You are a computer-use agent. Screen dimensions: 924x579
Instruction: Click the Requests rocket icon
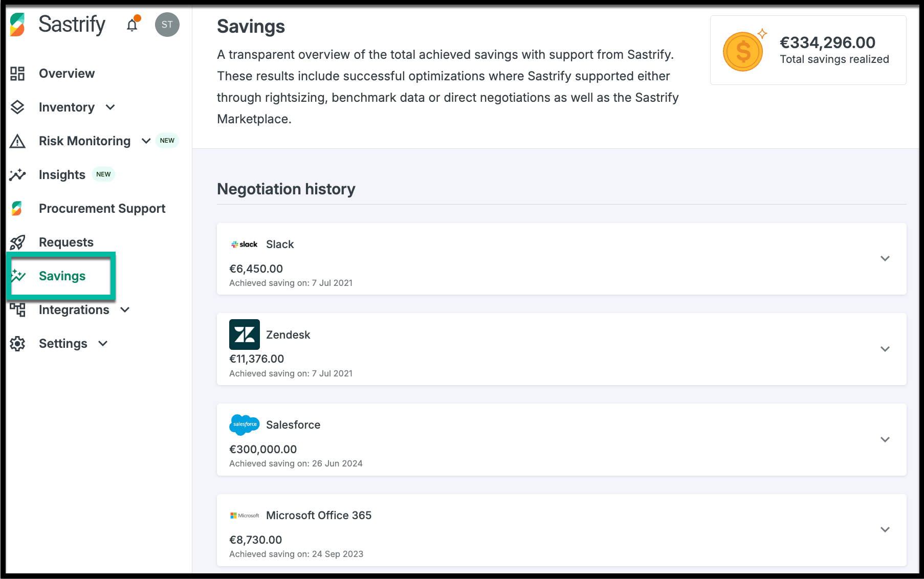click(17, 242)
